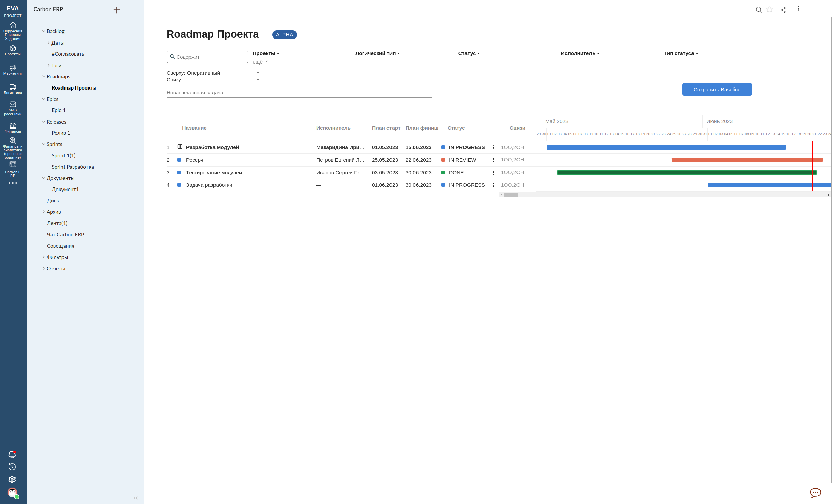
Task: Open row menu for Ресерч task
Action: pos(493,160)
